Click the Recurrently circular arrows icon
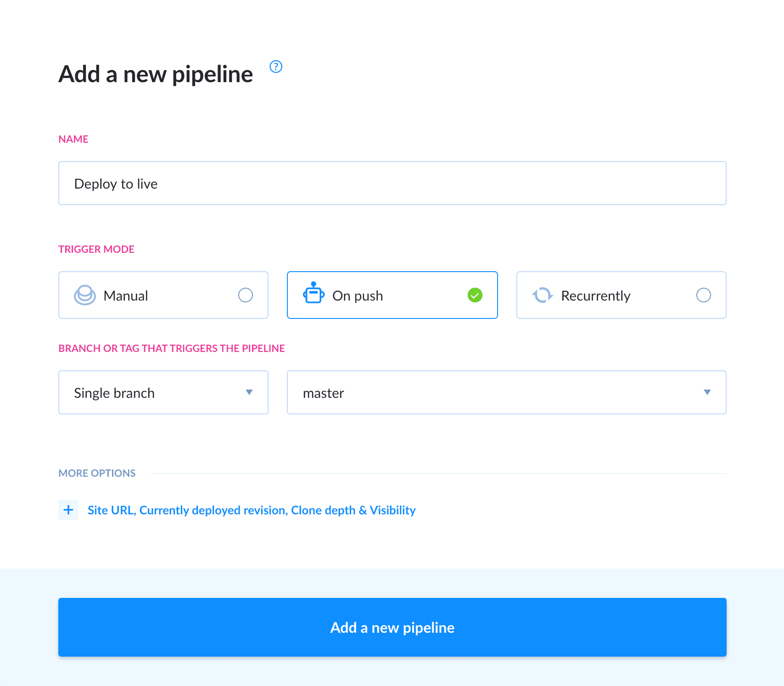Viewport: 784px width, 686px height. (x=542, y=295)
